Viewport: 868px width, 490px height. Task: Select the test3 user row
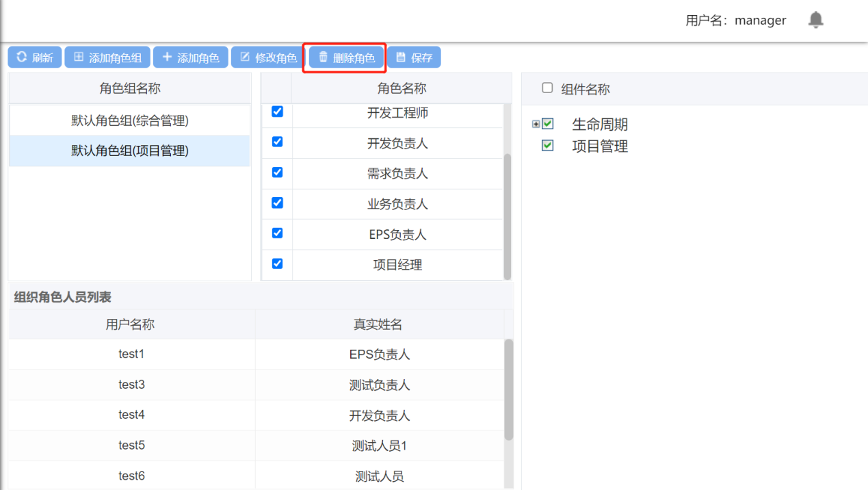click(131, 385)
